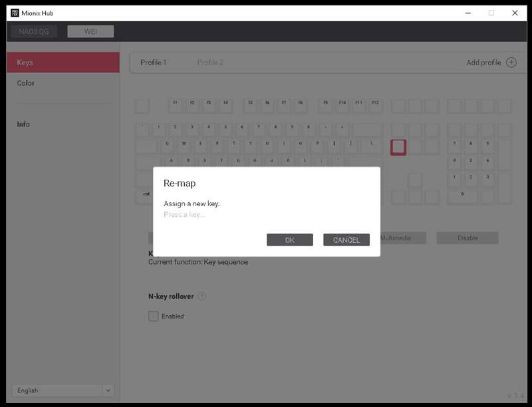Viewport: 532px width, 407px height.
Task: Confirm the re-map with OK
Action: pyautogui.click(x=290, y=240)
